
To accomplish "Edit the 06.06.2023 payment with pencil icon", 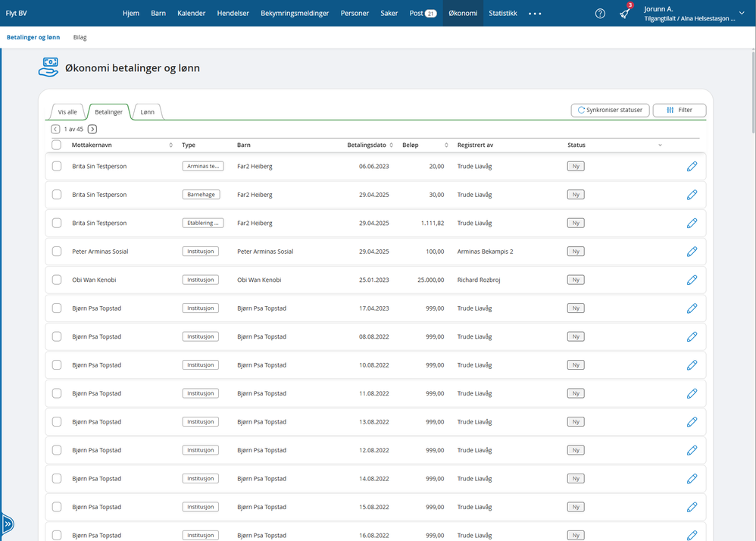I will (692, 167).
